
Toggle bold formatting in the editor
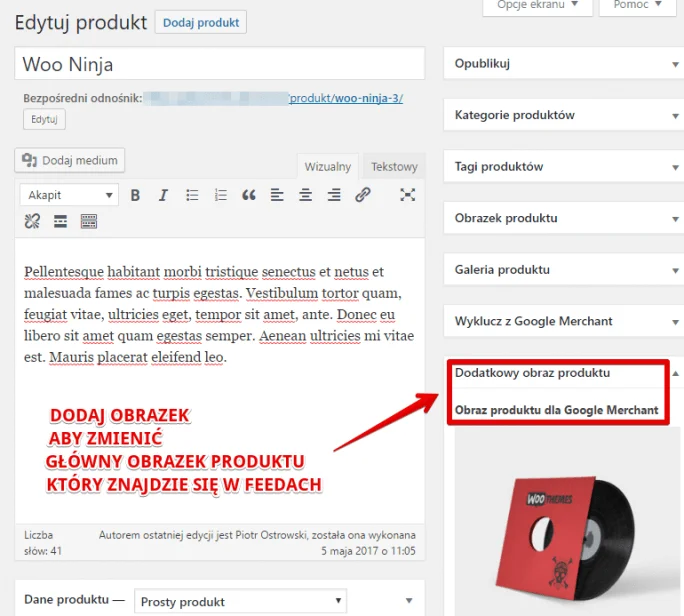tap(135, 195)
